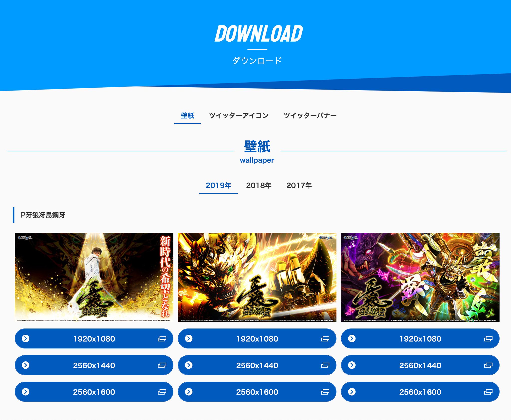Click new-window icon on first wallpaper's 1920x1080 button
This screenshot has height=420, width=511.
pos(162,339)
